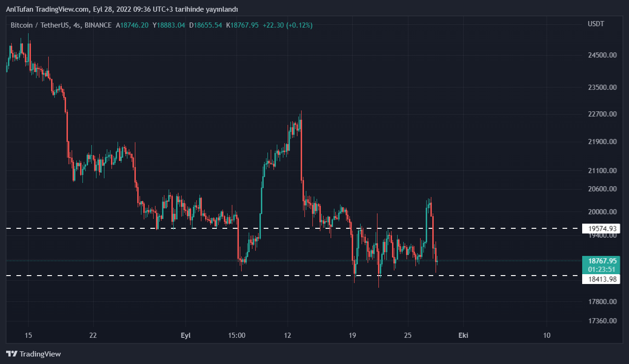Select the Bitcoin / TetherUS symbol title
Screen dimensions: 629x364
point(40,25)
